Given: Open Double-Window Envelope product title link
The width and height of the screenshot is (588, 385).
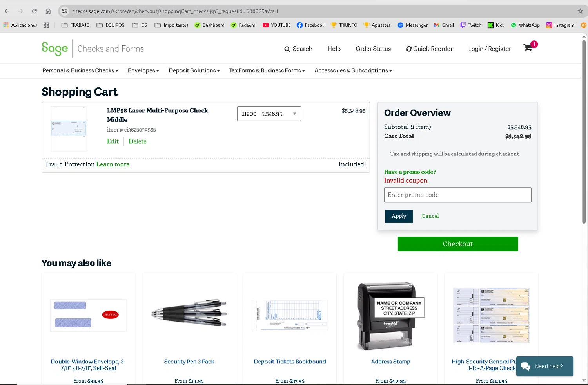Looking at the screenshot, I should [88, 365].
